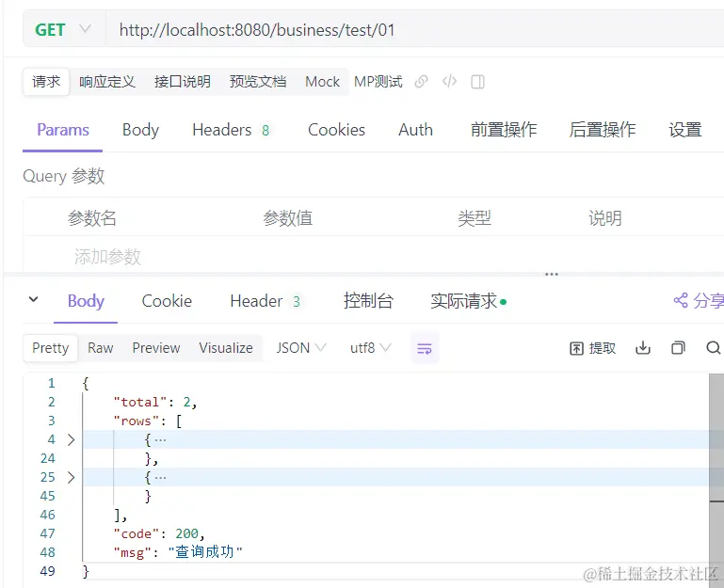Screen dimensions: 724x588
Task: Select the Visualize view mode
Action: (226, 348)
